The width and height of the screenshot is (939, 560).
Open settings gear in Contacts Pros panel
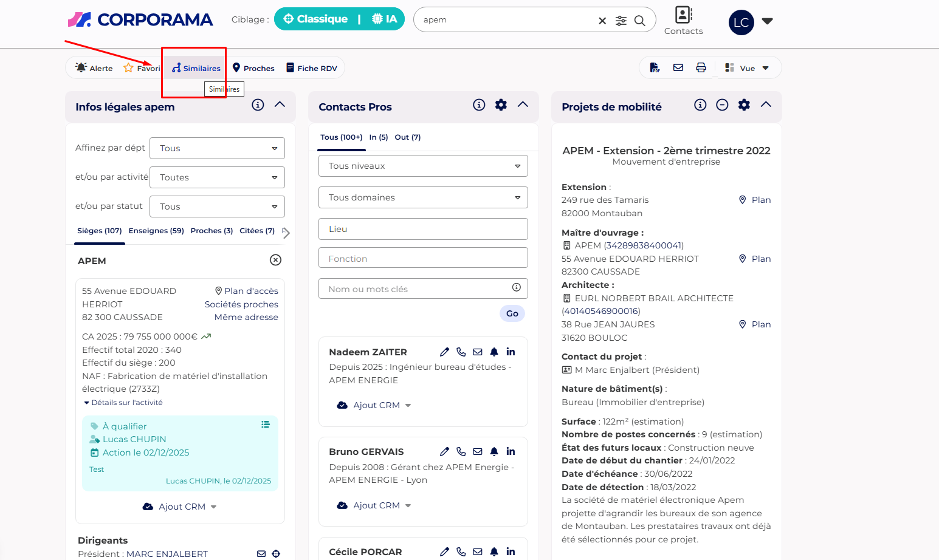point(501,105)
